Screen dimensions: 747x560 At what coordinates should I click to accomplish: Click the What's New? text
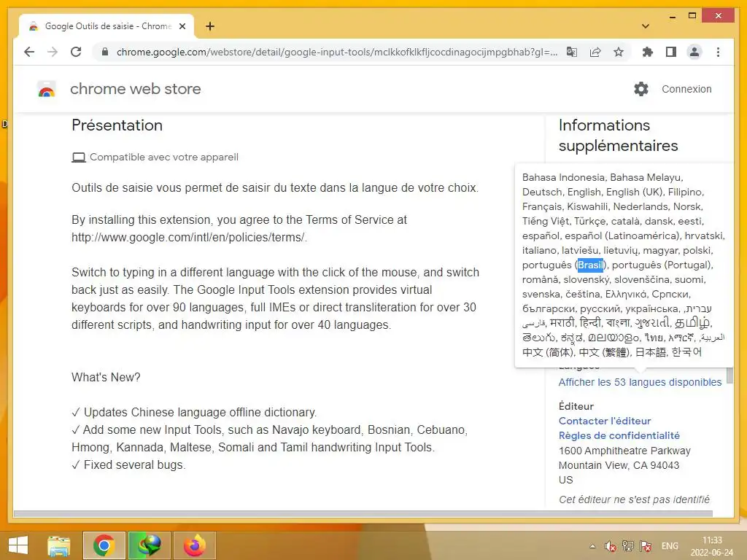coord(106,378)
